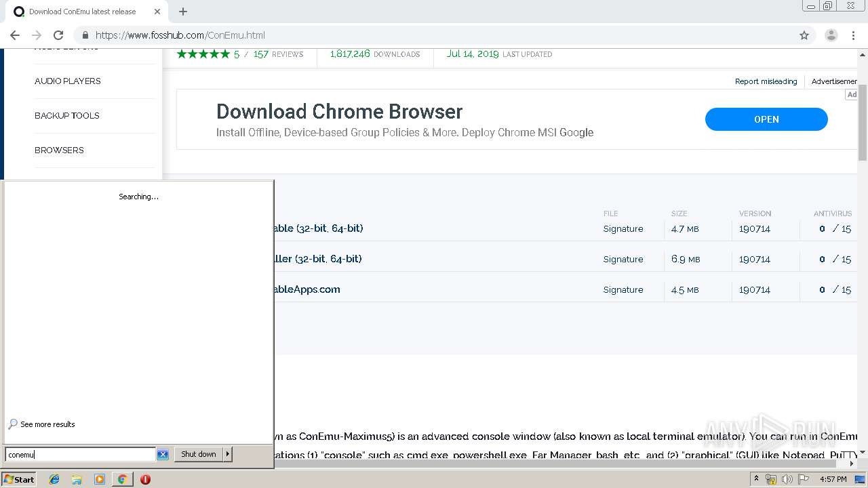Go back to the previous page
The height and width of the screenshot is (488, 868).
coord(15,35)
